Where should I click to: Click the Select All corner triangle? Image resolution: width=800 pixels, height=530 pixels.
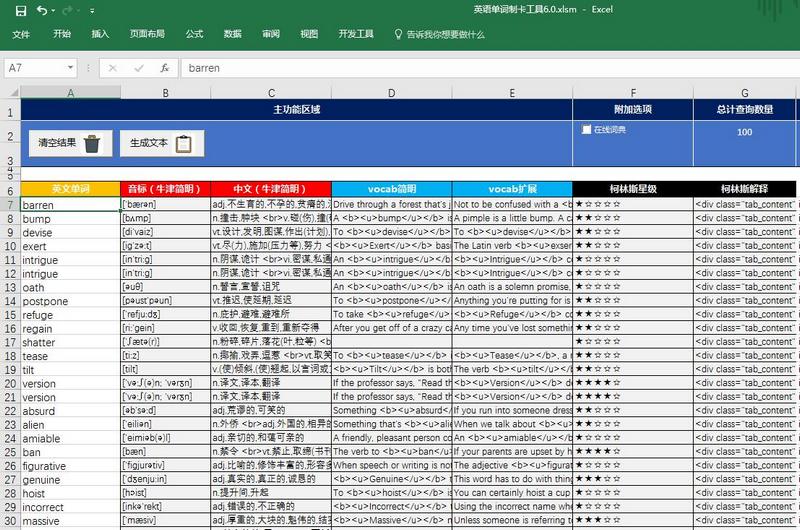[10, 92]
